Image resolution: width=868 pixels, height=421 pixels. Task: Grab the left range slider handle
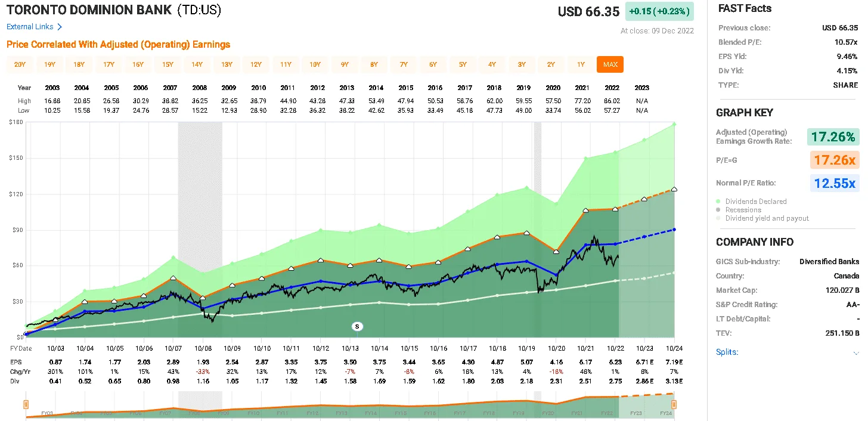26,404
